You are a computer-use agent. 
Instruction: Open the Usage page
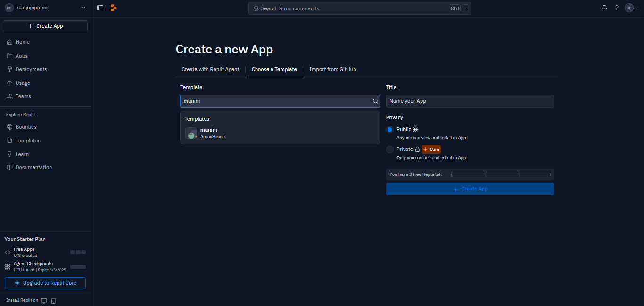pyautogui.click(x=23, y=83)
